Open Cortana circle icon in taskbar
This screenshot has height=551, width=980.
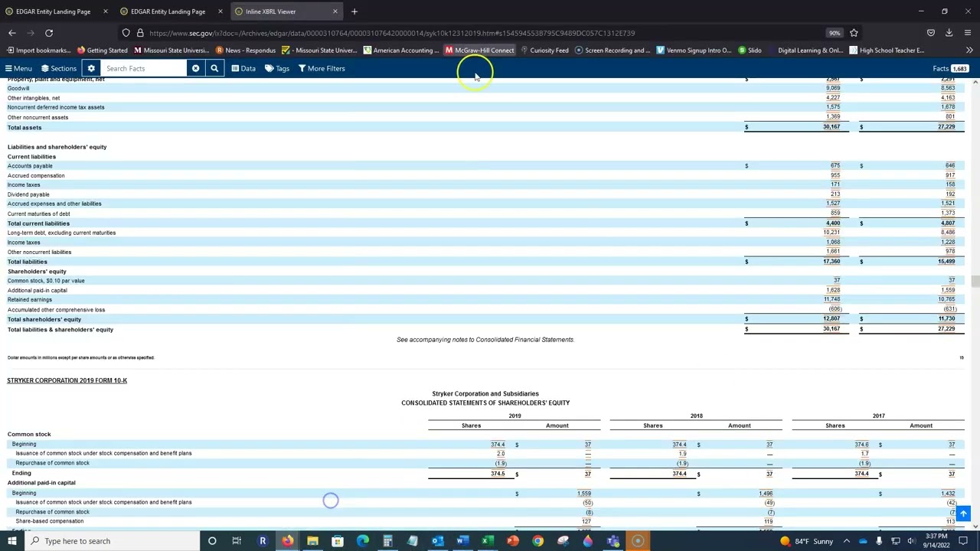click(212, 541)
